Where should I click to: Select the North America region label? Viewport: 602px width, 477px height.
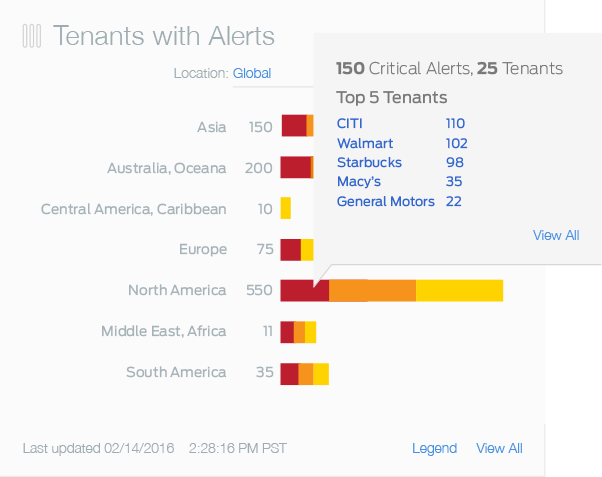[x=177, y=291]
